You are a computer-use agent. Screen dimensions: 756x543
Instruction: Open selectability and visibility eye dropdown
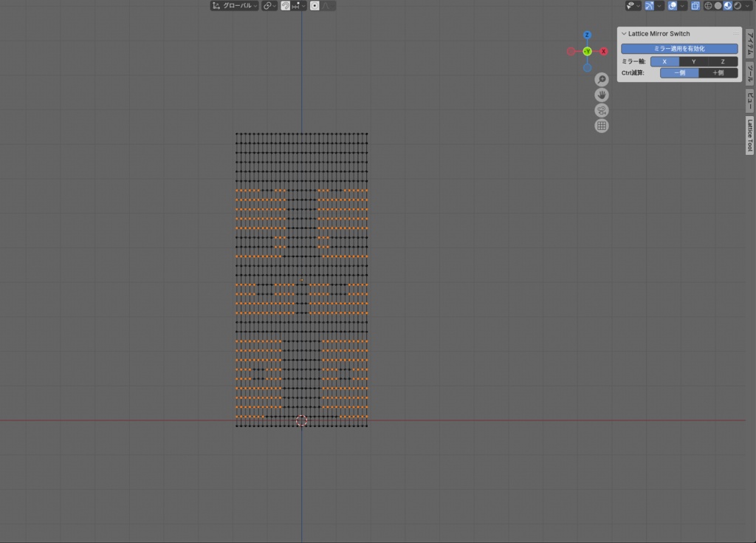tap(633, 6)
